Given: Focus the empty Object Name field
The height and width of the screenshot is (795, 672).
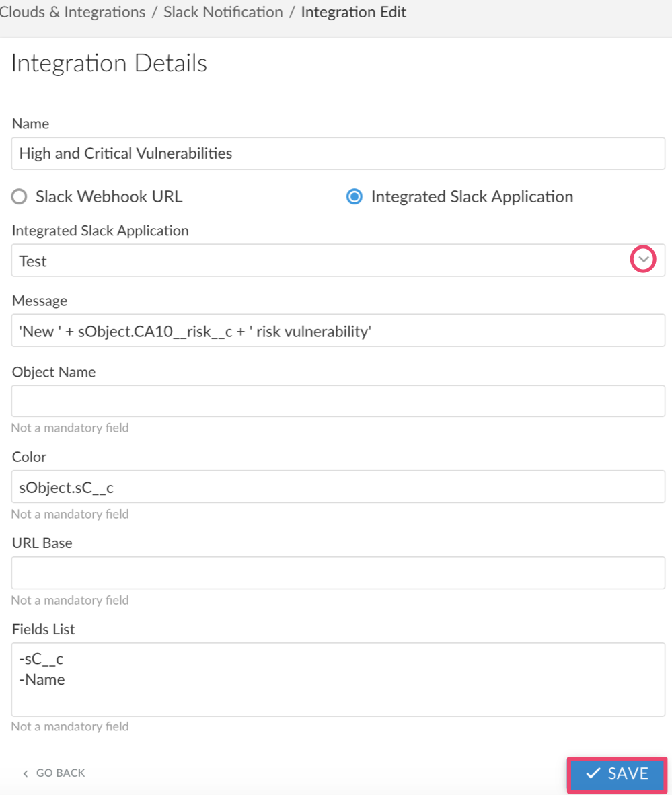Looking at the screenshot, I should pyautogui.click(x=338, y=401).
